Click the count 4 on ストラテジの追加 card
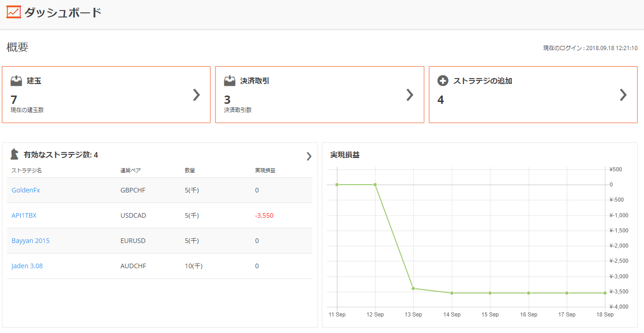Viewport: 644px width, 333px height. click(x=440, y=100)
